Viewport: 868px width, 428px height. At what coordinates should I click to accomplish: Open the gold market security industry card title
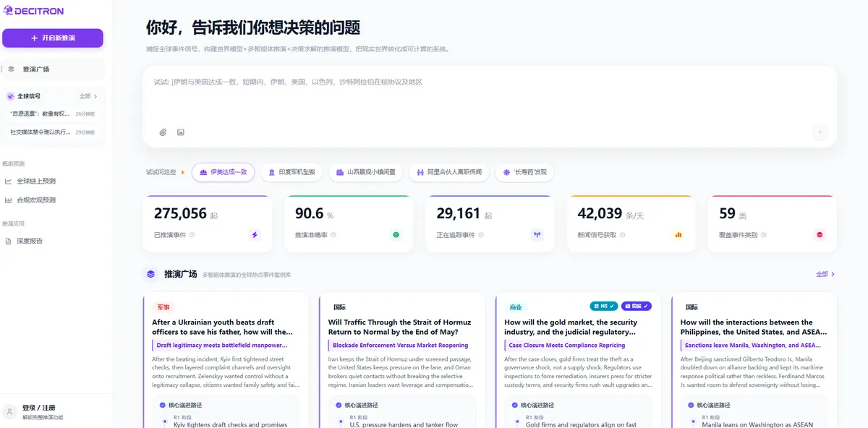click(571, 327)
